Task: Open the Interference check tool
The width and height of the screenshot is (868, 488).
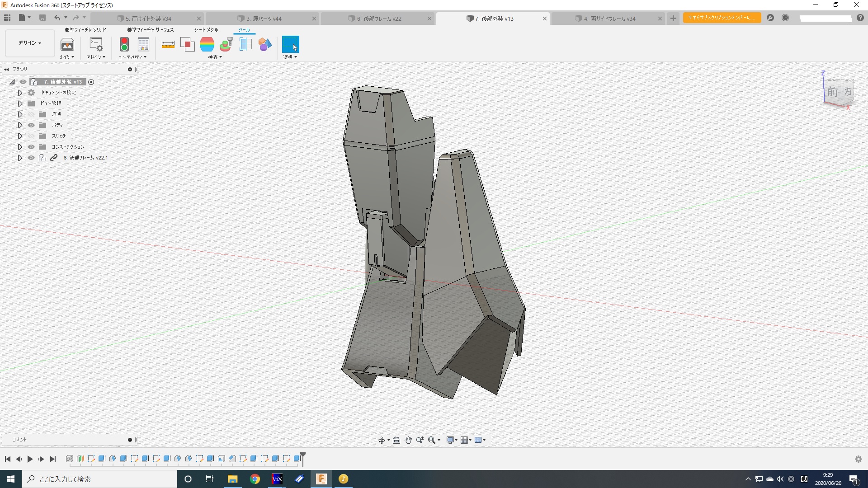Action: 187,44
